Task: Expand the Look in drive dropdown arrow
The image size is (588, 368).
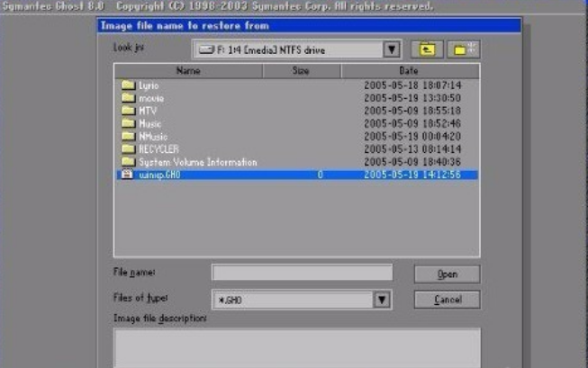Action: [392, 49]
